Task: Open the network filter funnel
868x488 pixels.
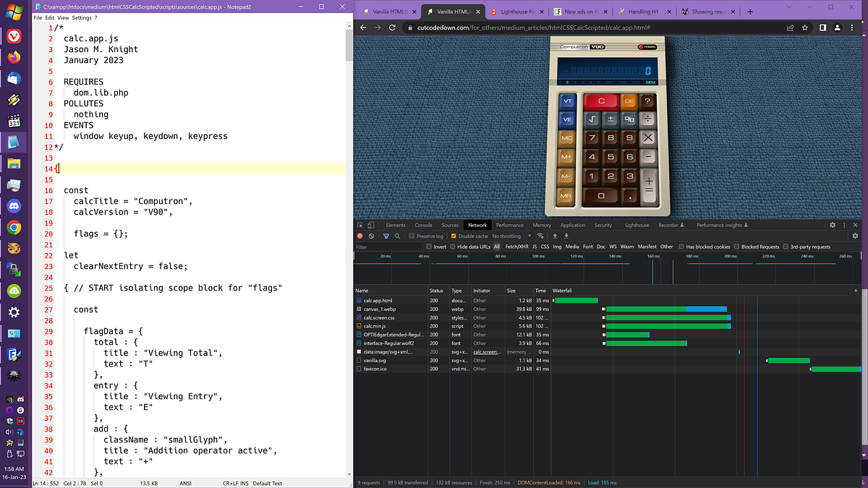Action: (386, 236)
